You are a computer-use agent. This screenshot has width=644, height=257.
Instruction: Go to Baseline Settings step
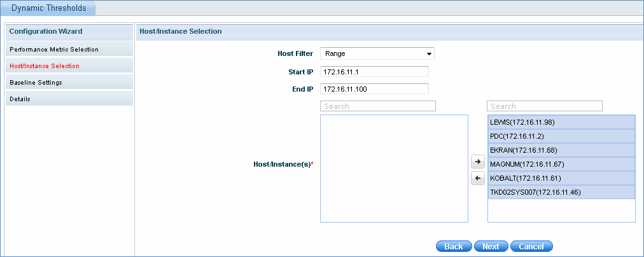pos(36,82)
